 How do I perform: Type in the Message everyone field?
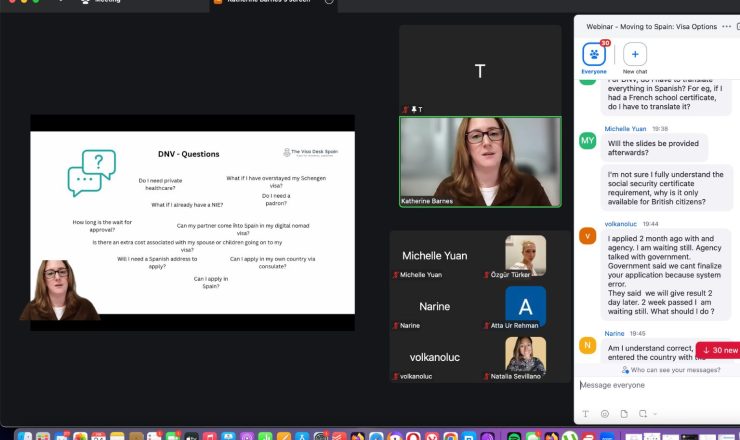(650, 385)
